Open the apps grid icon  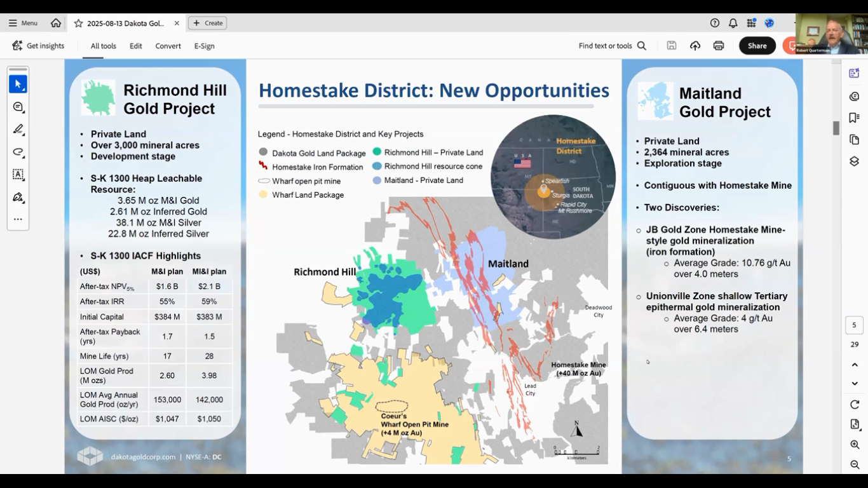point(751,23)
